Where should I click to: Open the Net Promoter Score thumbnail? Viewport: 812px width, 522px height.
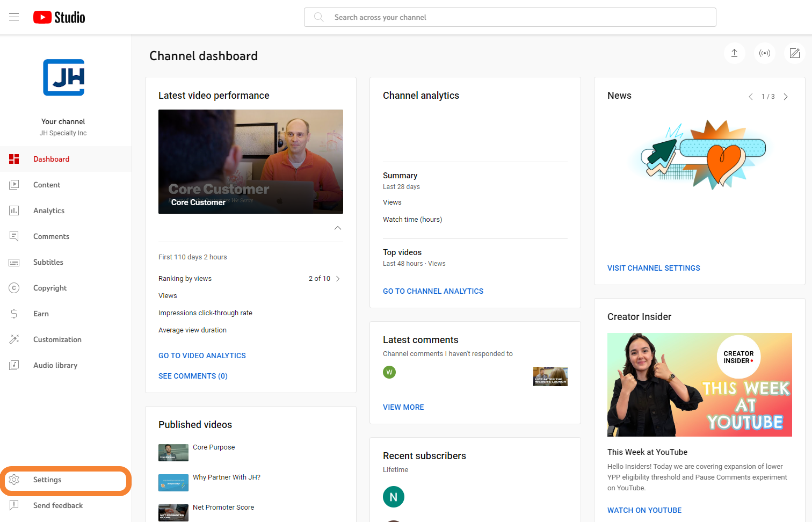click(173, 513)
